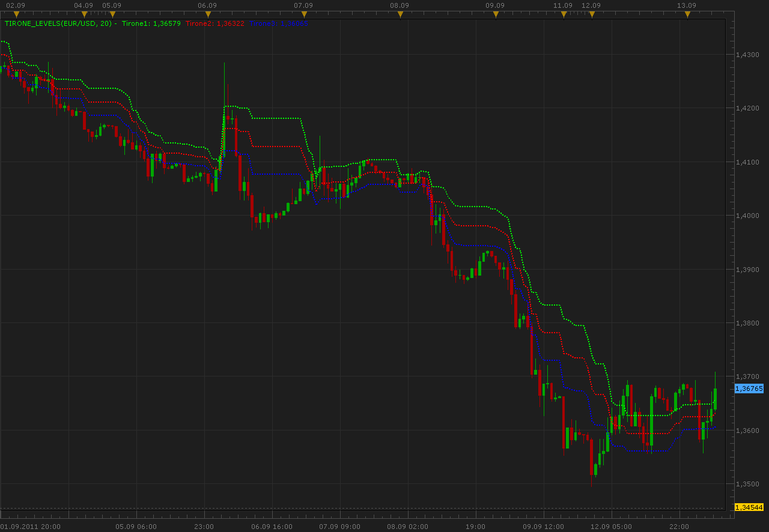Image resolution: width=769 pixels, height=532 pixels.
Task: Select the 05.09 date marker triangle
Action: (112, 14)
